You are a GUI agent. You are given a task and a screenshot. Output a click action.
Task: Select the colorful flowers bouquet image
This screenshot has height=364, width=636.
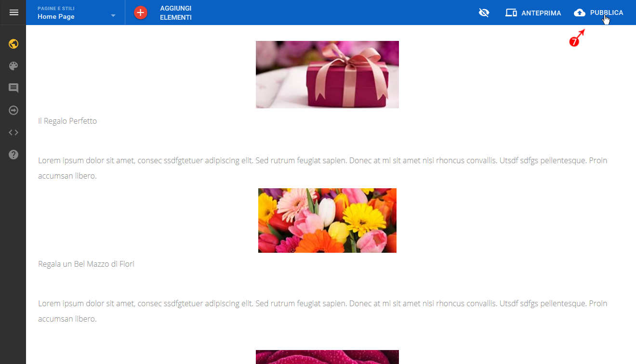coord(327,221)
